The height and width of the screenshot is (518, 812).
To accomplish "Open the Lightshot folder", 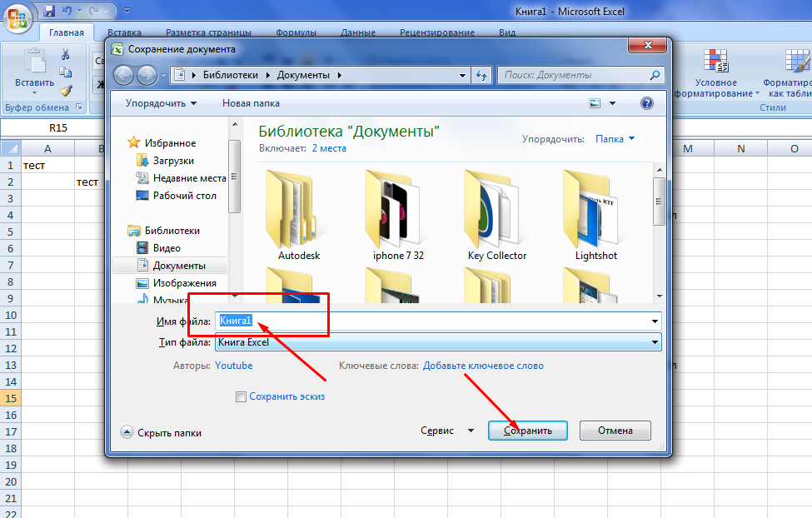I will click(596, 216).
